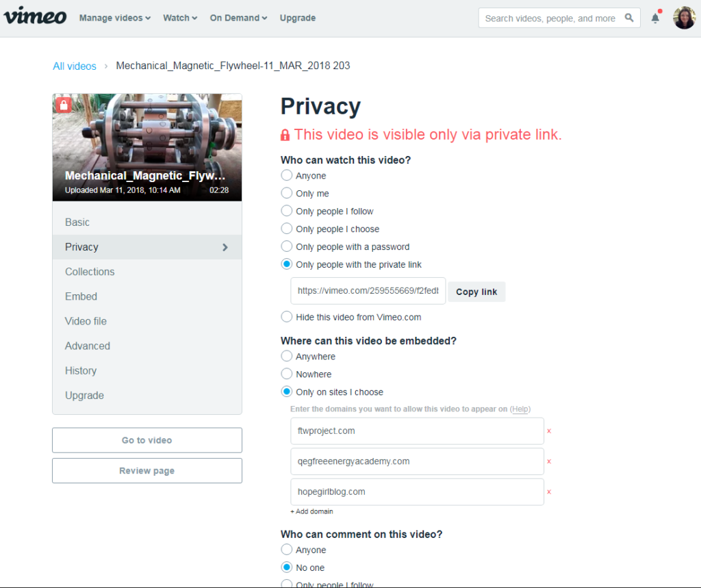Screen dimensions: 701x588
Task: Select Nowhere for embedding
Action: (287, 374)
